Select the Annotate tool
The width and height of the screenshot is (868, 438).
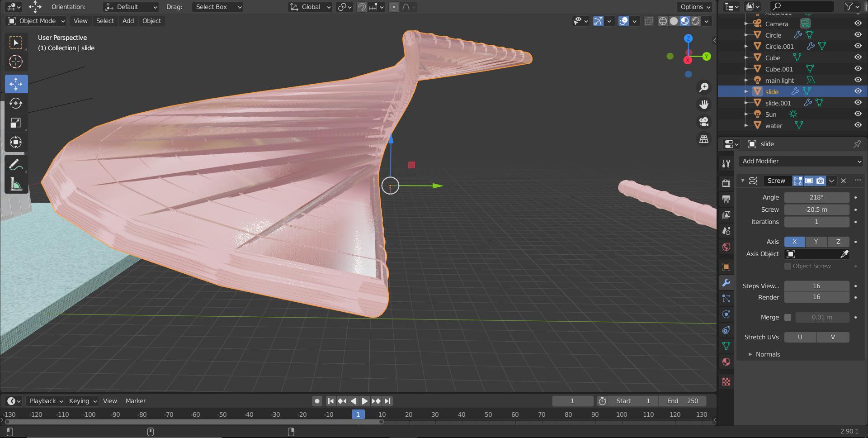tap(16, 165)
